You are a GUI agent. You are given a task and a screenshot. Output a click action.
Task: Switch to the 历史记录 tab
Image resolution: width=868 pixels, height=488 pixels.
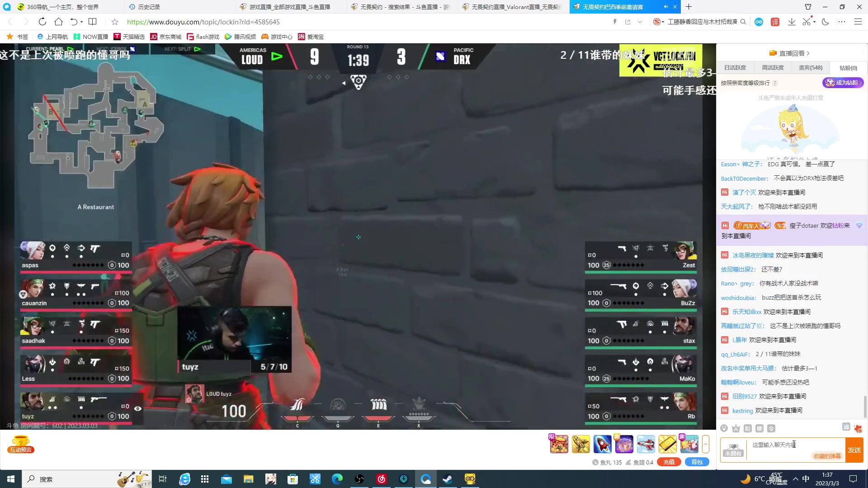click(179, 7)
